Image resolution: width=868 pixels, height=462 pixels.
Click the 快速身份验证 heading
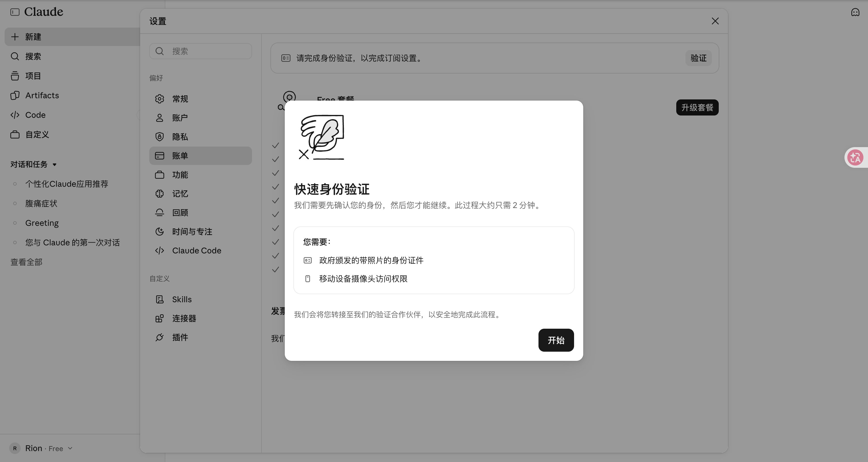[332, 189]
